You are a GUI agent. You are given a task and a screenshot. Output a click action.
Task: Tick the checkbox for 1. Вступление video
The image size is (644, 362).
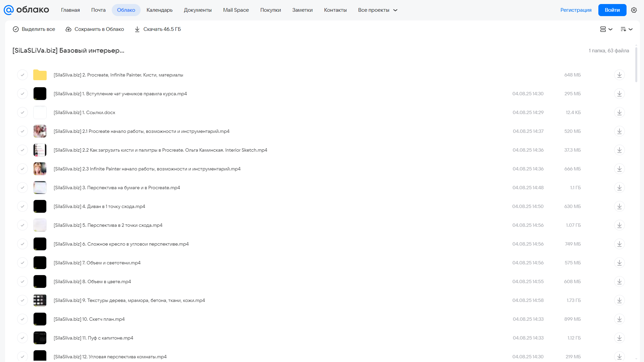(x=22, y=94)
